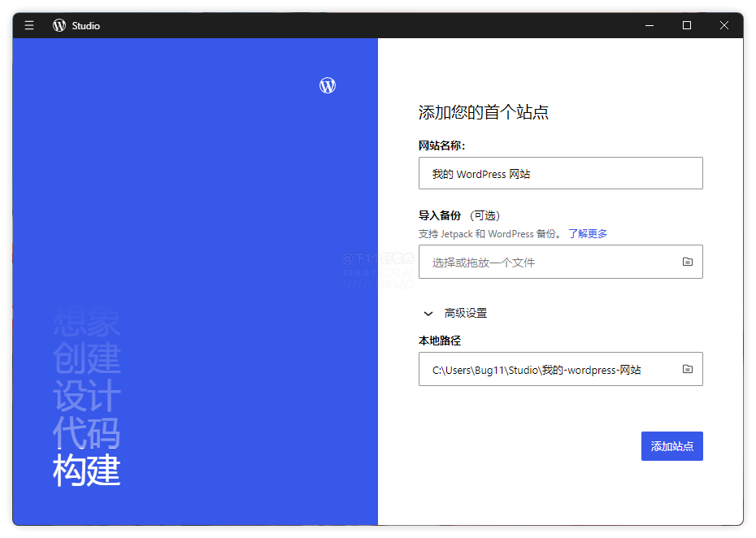Close the Studio window
Image resolution: width=756 pixels, height=538 pixels.
(724, 25)
